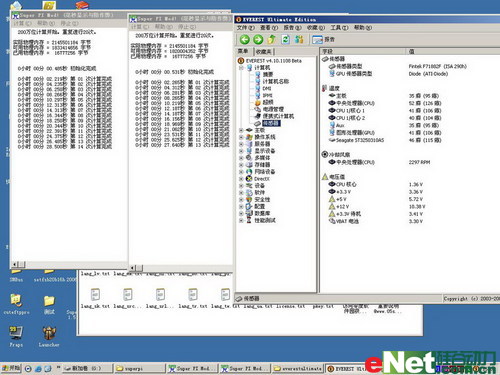Click the 开始 Start button on taskbar
Image resolution: width=500 pixels, height=375 pixels.
(11, 368)
